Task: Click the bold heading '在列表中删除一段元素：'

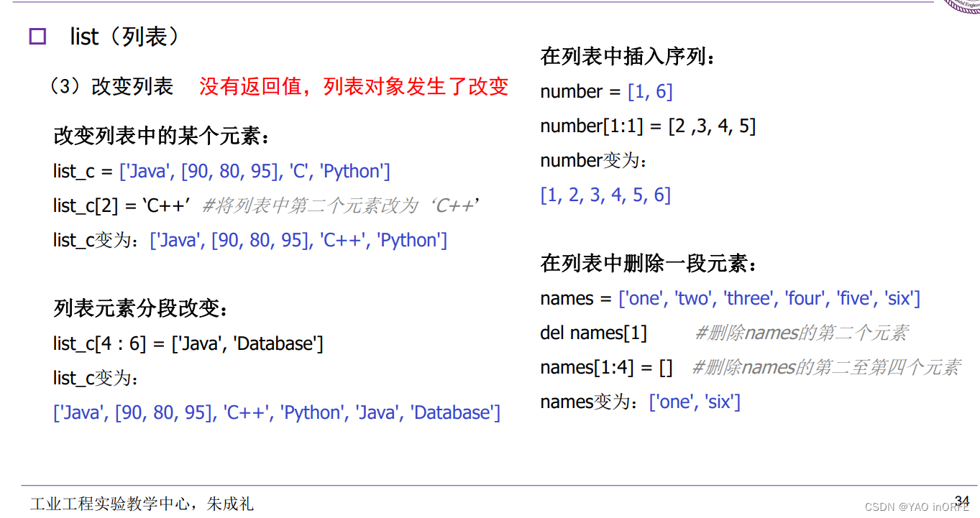Action: 649,264
